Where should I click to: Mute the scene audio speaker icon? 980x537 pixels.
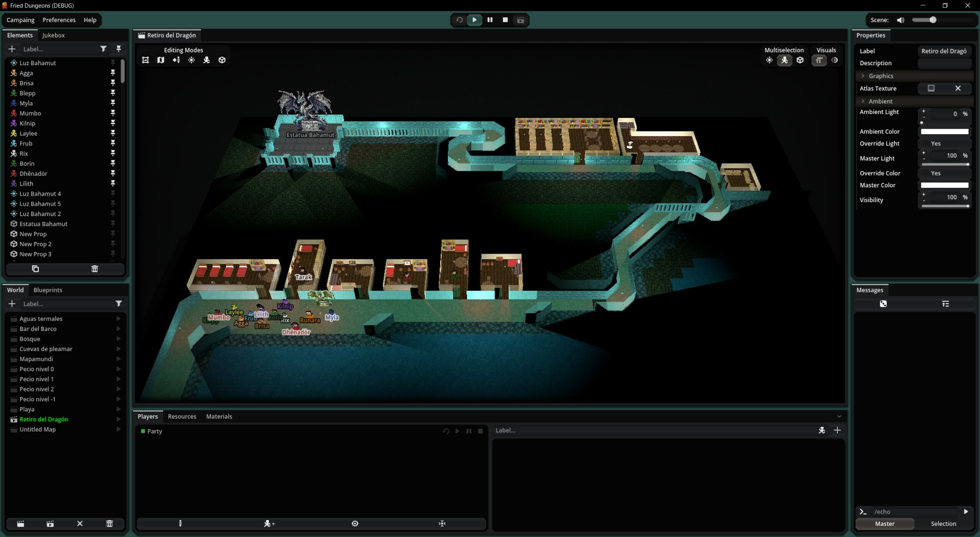pos(900,20)
